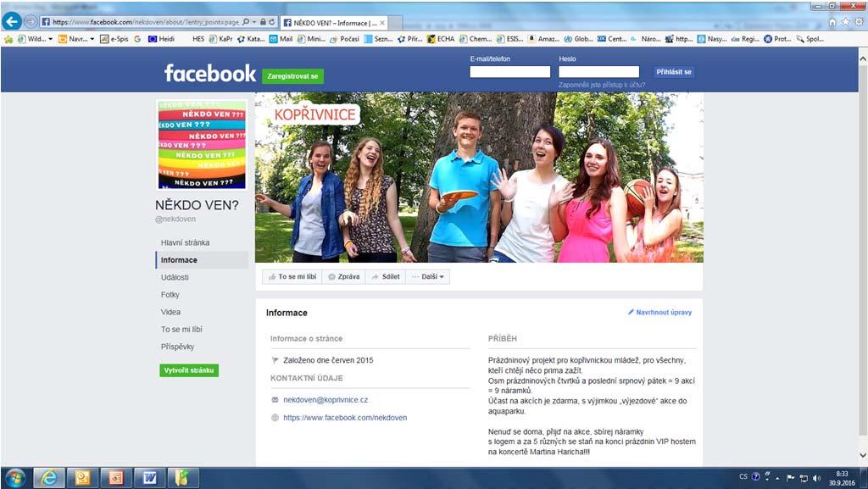Focus the E-mail/telefon input field
The width and height of the screenshot is (868, 489).
509,72
